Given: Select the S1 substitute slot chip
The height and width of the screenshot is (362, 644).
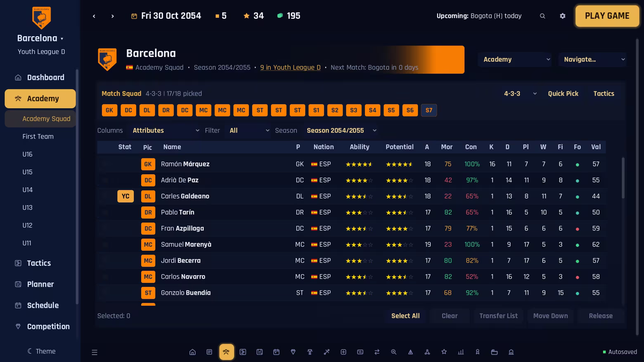Looking at the screenshot, I should click(316, 110).
